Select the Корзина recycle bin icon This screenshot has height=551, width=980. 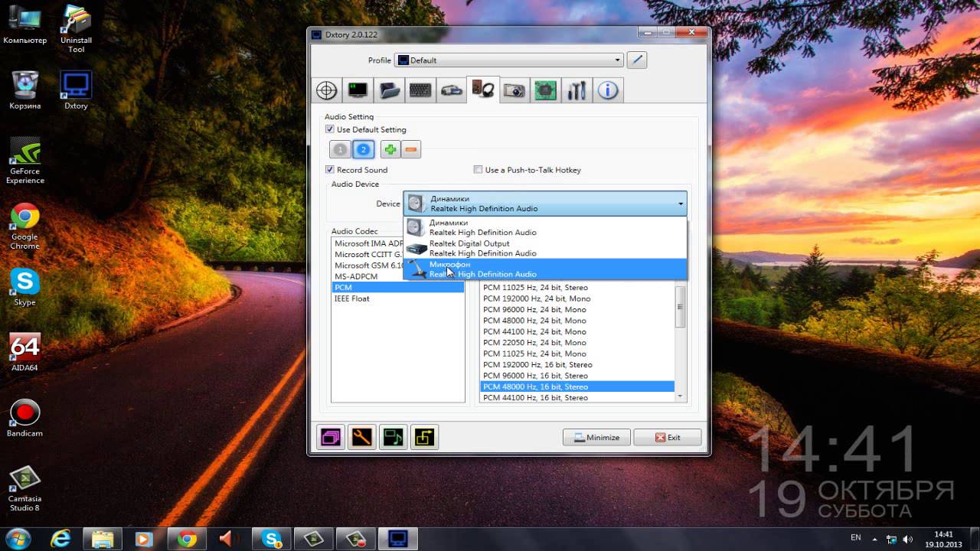(x=25, y=90)
